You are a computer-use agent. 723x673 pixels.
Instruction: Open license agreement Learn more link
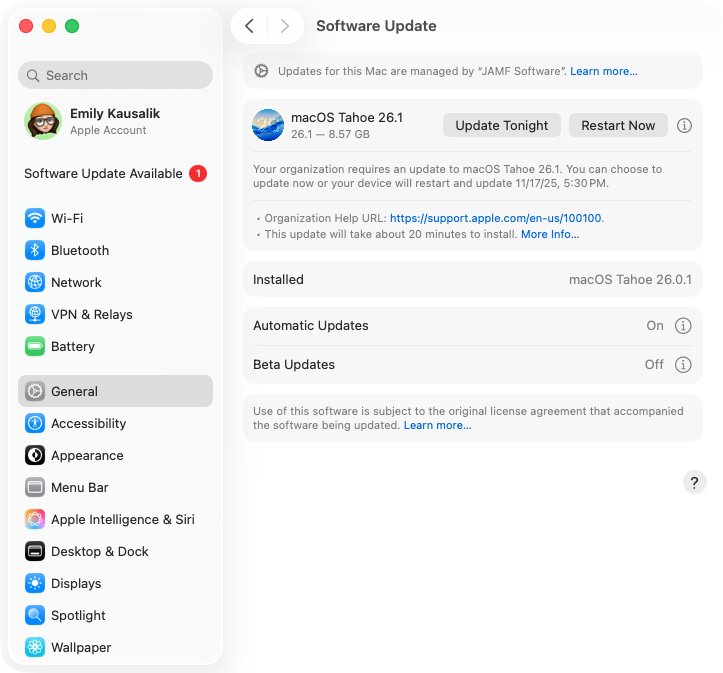coord(438,425)
